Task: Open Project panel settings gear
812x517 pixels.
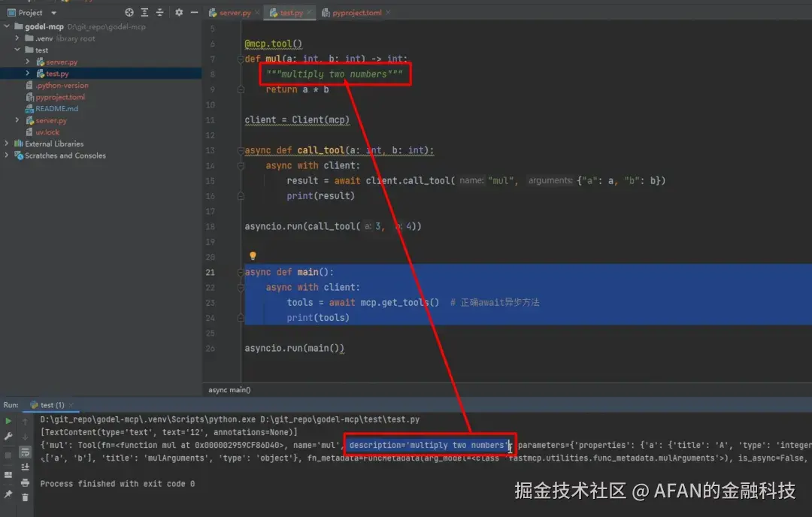Action: (179, 13)
